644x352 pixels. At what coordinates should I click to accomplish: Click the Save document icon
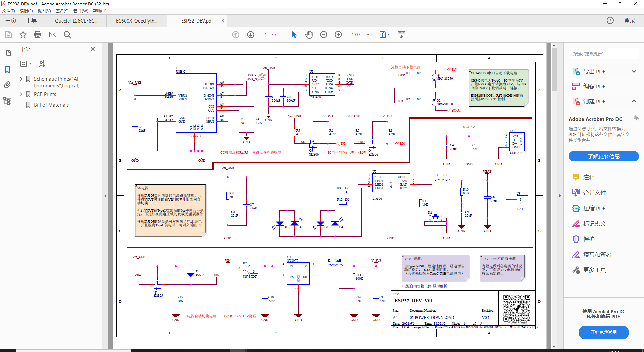tap(8, 34)
